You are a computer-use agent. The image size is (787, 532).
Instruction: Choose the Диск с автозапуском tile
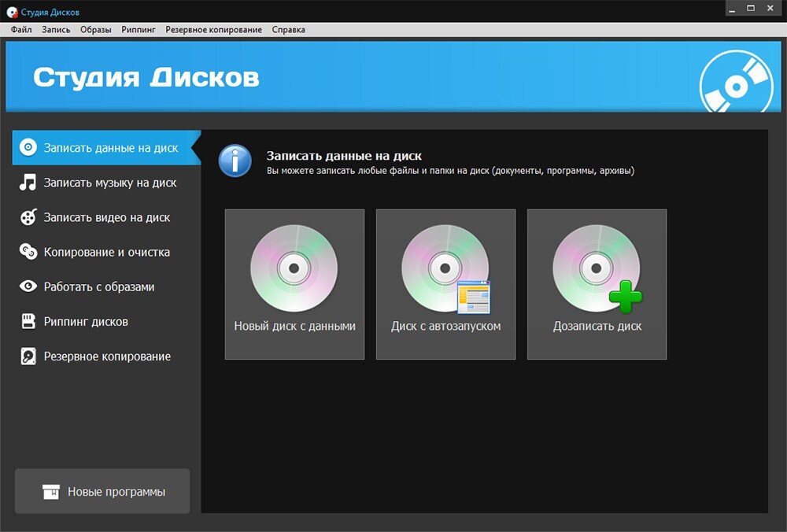pos(445,284)
